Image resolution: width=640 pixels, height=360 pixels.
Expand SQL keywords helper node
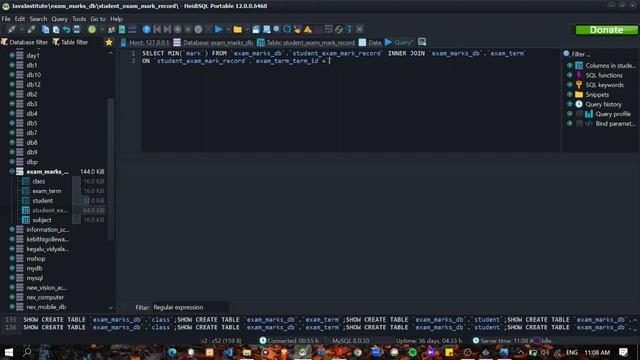[569, 84]
